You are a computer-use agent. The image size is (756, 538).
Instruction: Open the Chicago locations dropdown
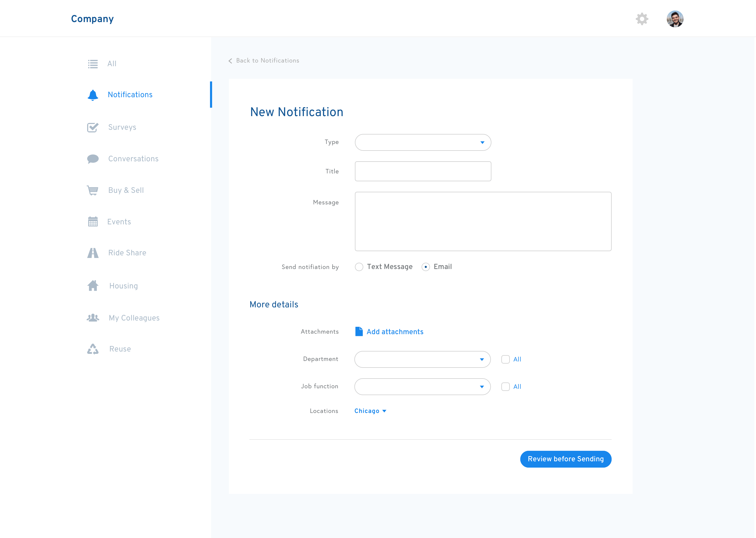pos(370,411)
